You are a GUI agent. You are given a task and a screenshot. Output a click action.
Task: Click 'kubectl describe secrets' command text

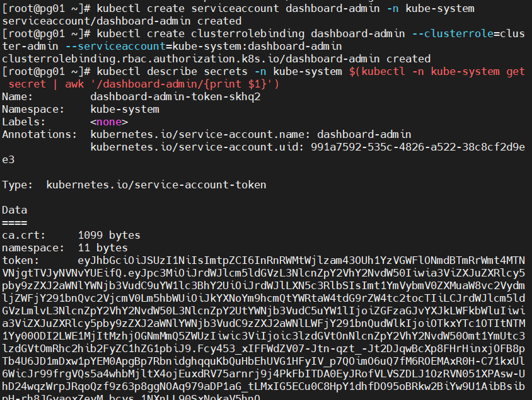pos(172,72)
